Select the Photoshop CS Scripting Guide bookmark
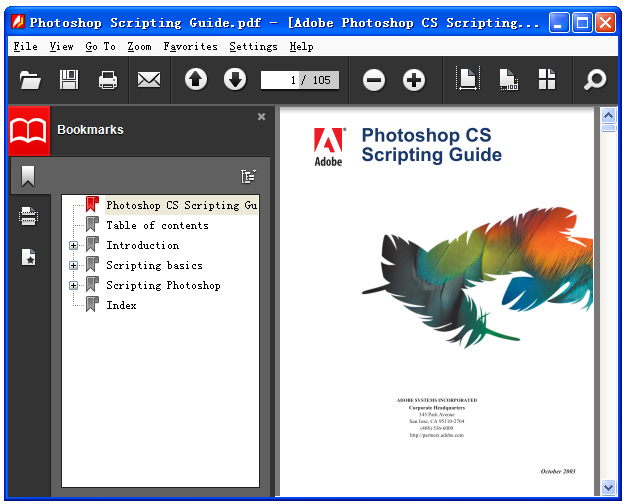This screenshot has width=628, height=504. click(x=181, y=205)
